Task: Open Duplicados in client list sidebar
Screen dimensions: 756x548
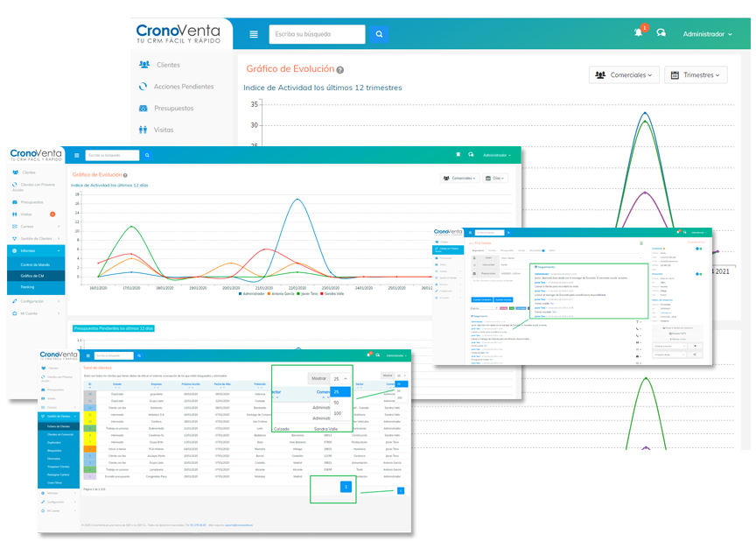Action: [x=54, y=442]
